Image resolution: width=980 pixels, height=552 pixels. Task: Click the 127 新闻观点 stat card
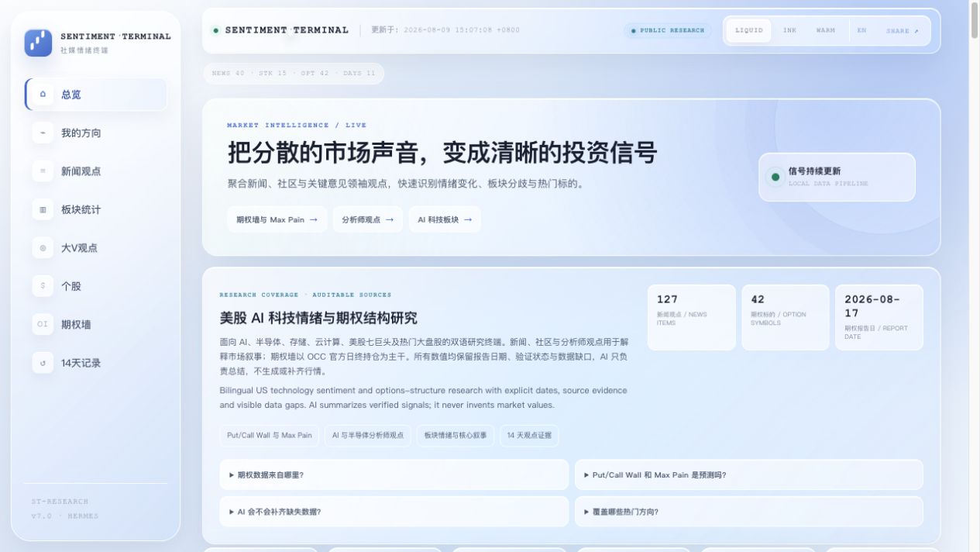click(x=692, y=317)
